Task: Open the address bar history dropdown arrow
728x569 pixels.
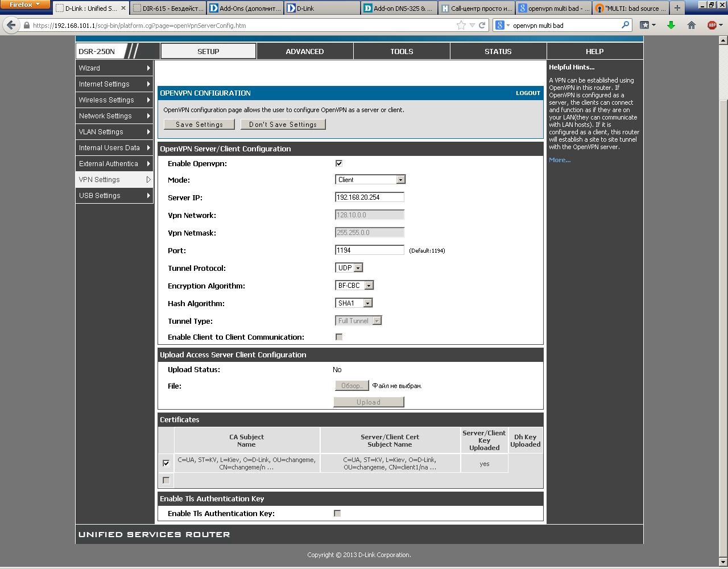Action: coord(472,25)
